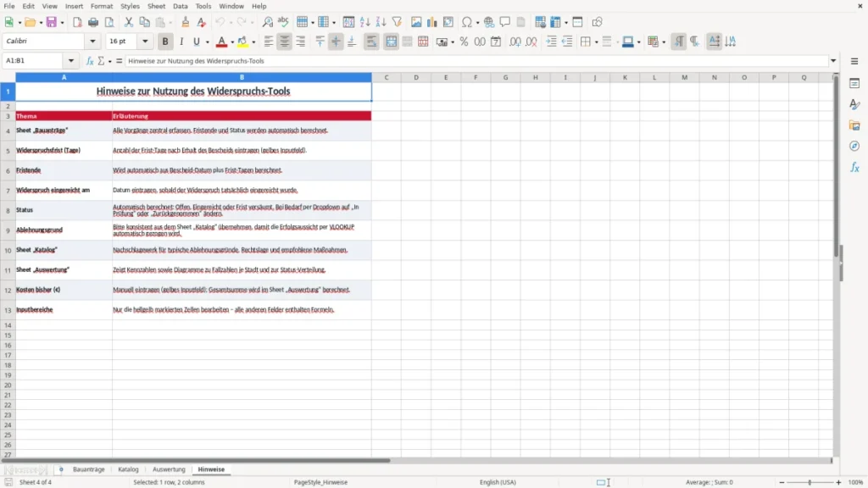868x488 pixels.
Task: Toggle the AutoFilter funnel icon
Action: pyautogui.click(x=397, y=22)
